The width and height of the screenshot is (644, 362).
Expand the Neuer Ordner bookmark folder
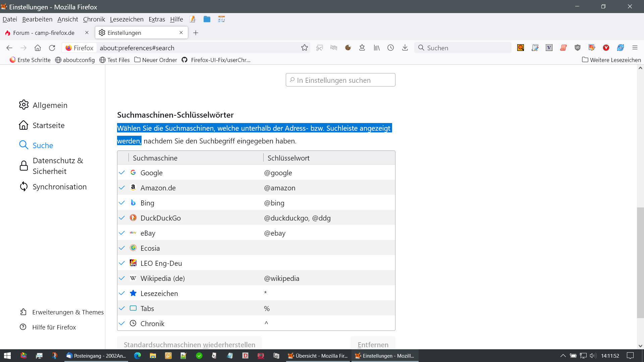156,60
